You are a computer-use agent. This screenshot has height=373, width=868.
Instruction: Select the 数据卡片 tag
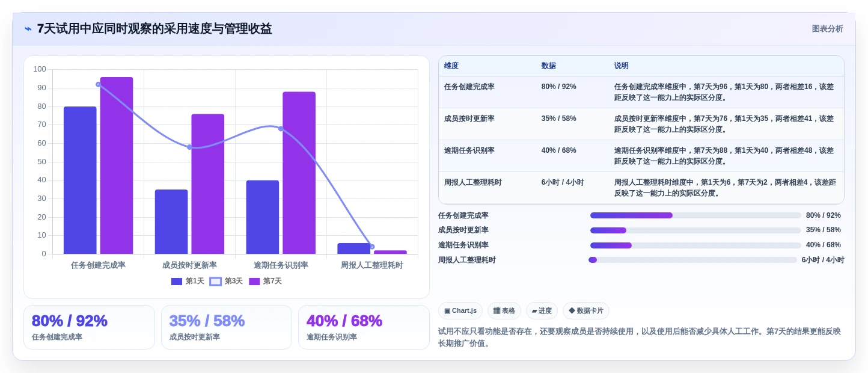586,311
